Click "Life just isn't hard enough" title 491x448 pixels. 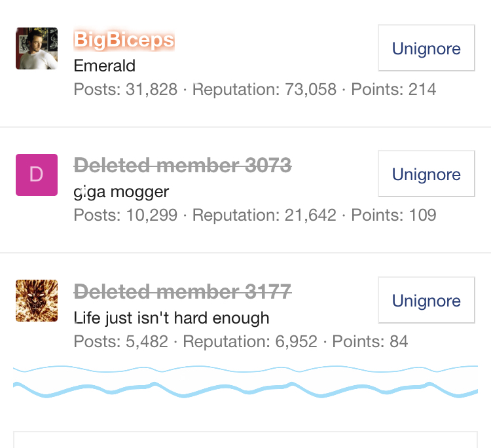pyautogui.click(x=172, y=318)
